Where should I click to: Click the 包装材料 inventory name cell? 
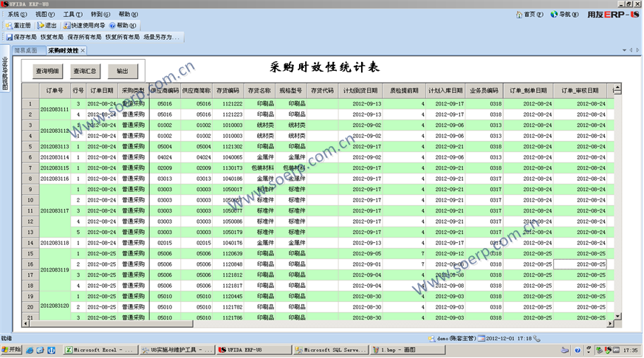[259, 168]
